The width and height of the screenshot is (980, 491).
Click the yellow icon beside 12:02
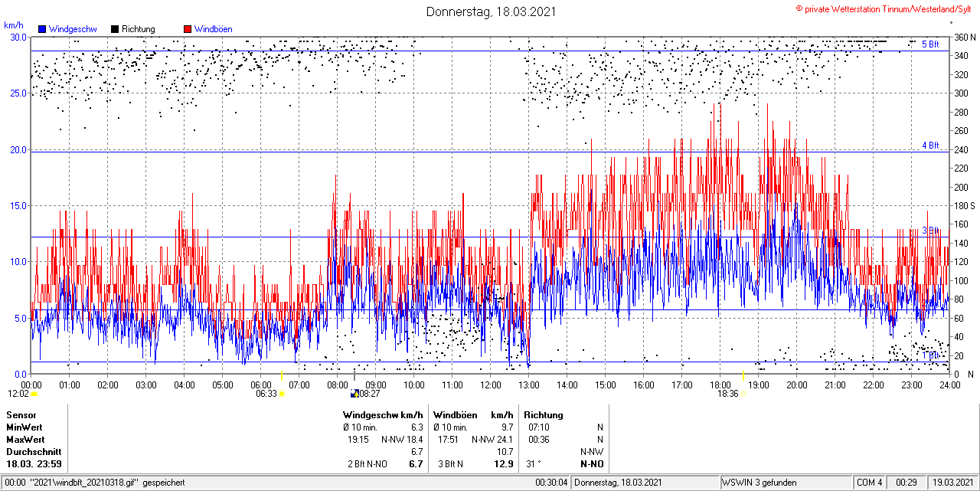pos(34,394)
